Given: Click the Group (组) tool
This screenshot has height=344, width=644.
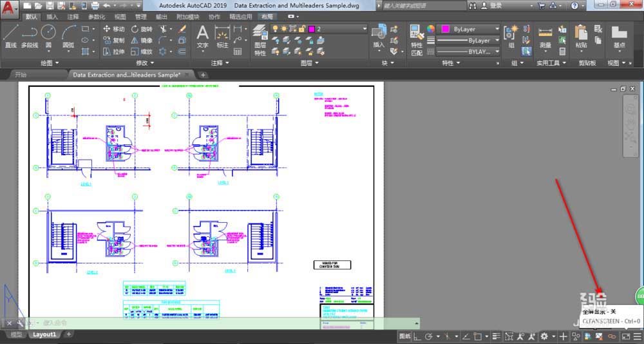Looking at the screenshot, I should click(511, 37).
